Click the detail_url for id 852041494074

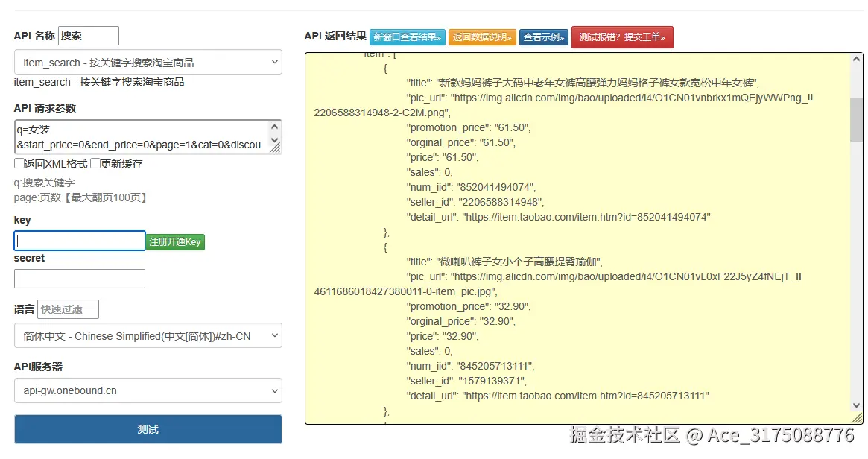(559, 217)
